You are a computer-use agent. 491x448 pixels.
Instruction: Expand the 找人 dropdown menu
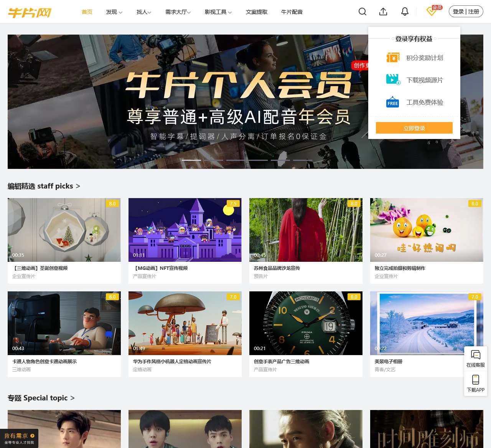coord(144,12)
